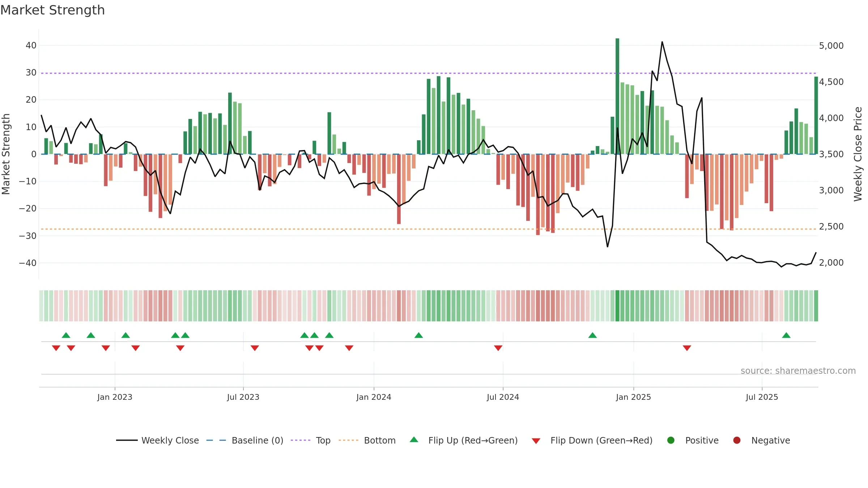The width and height of the screenshot is (868, 488).
Task: Click the left axis tick −40
Action: tap(28, 263)
